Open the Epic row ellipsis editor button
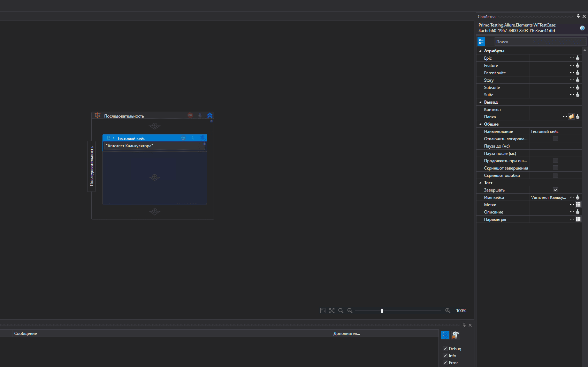Viewport: 588px width, 367px height. point(572,58)
